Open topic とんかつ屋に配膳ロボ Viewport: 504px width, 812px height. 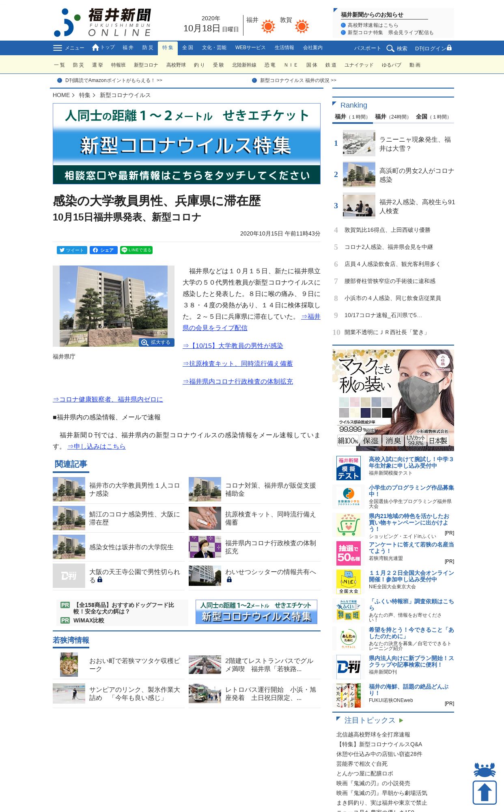[365, 773]
